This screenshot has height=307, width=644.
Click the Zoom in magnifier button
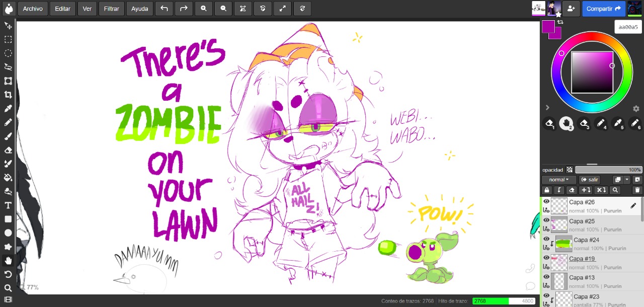pos(203,9)
